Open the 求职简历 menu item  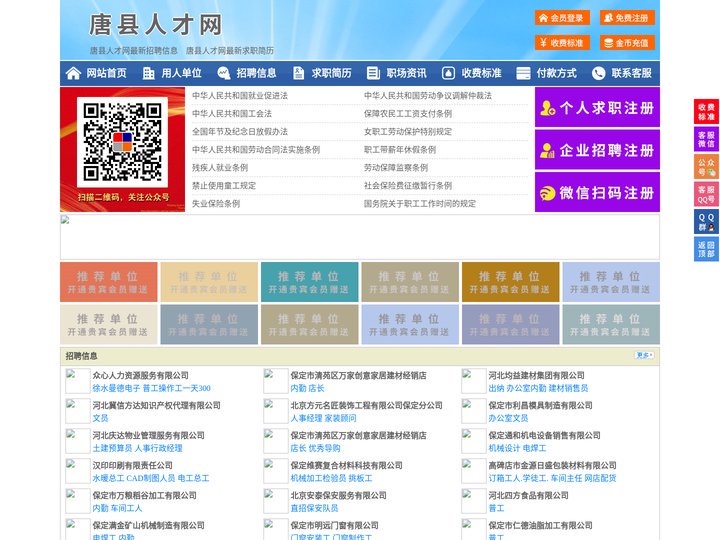click(332, 73)
